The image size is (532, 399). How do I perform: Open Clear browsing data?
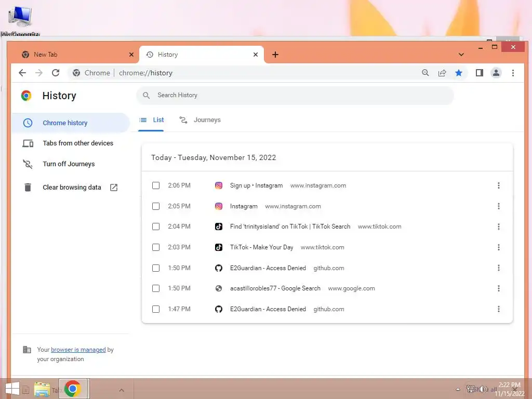(x=71, y=187)
